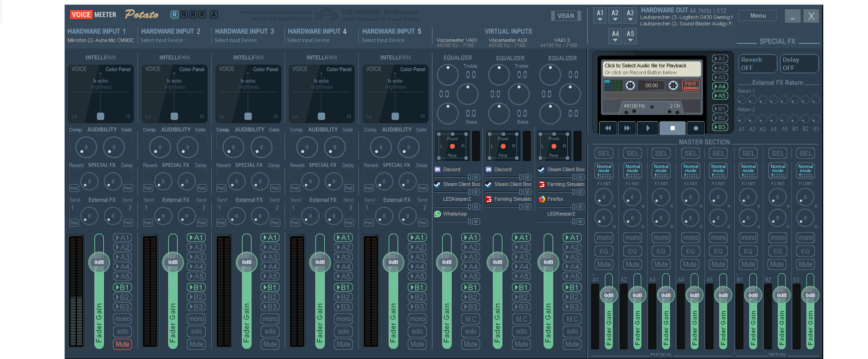Click the cassette channel grid icon
The height and width of the screenshot is (359, 868).
pyautogui.click(x=613, y=85)
